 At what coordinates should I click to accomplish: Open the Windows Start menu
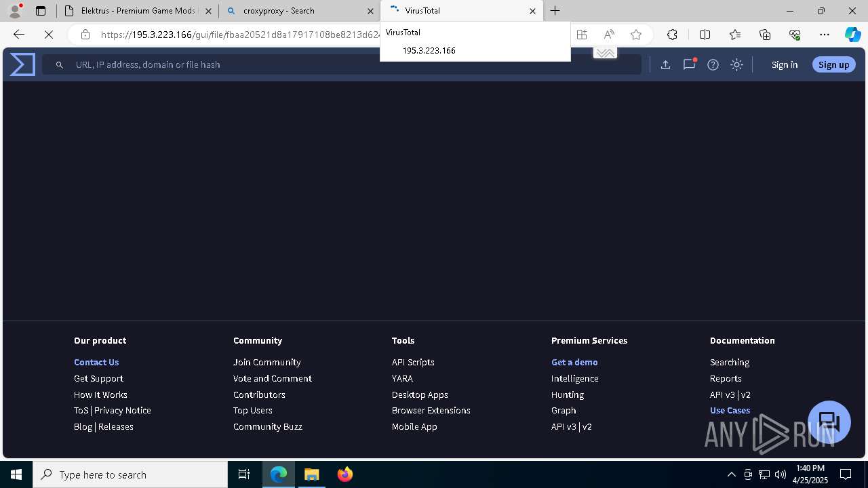(16, 474)
